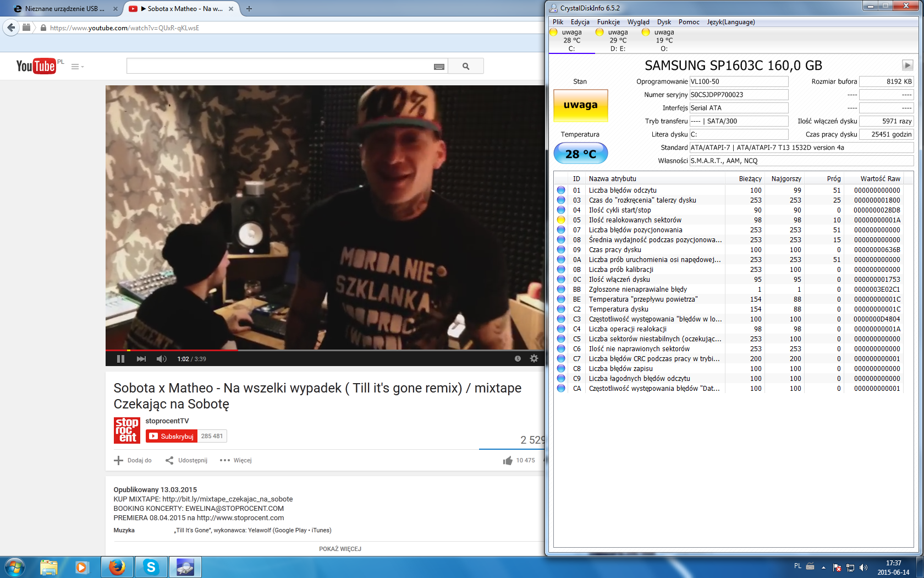
Task: Click the 28 °C temperature button
Action: click(x=581, y=154)
